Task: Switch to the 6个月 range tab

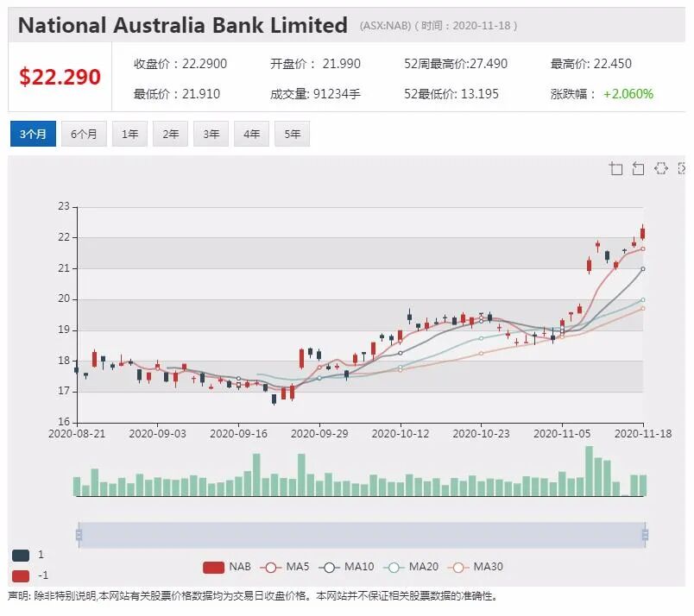Action: coord(84,134)
